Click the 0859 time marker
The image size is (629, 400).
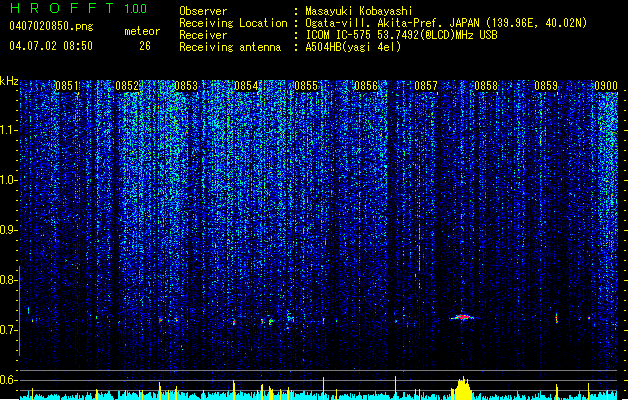[x=546, y=86]
